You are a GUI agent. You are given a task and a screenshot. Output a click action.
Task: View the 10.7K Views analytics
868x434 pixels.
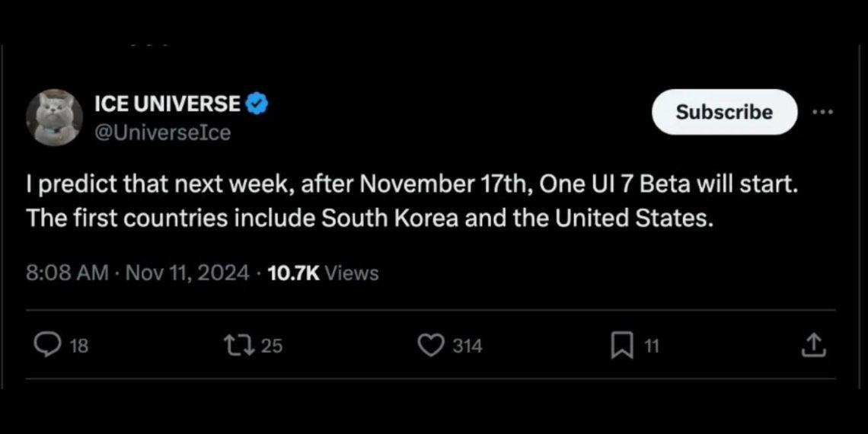tap(323, 273)
